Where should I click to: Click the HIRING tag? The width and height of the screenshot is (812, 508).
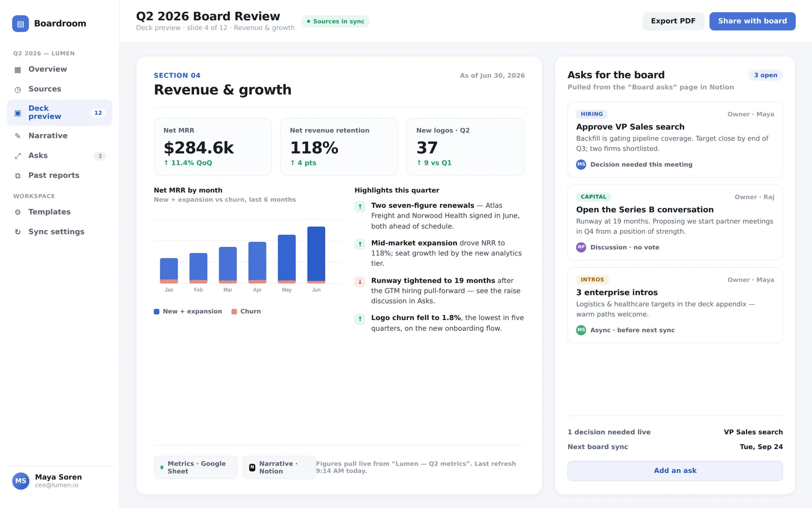pyautogui.click(x=592, y=114)
